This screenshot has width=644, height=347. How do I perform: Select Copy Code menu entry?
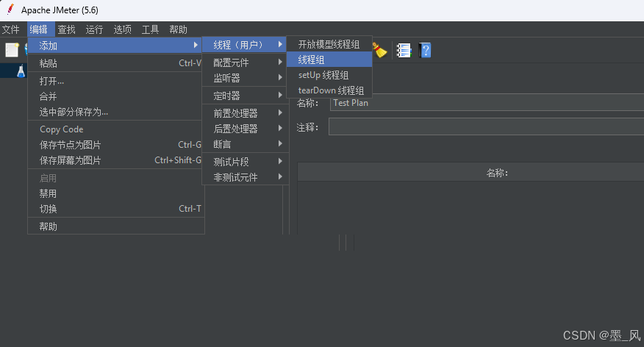(116, 129)
